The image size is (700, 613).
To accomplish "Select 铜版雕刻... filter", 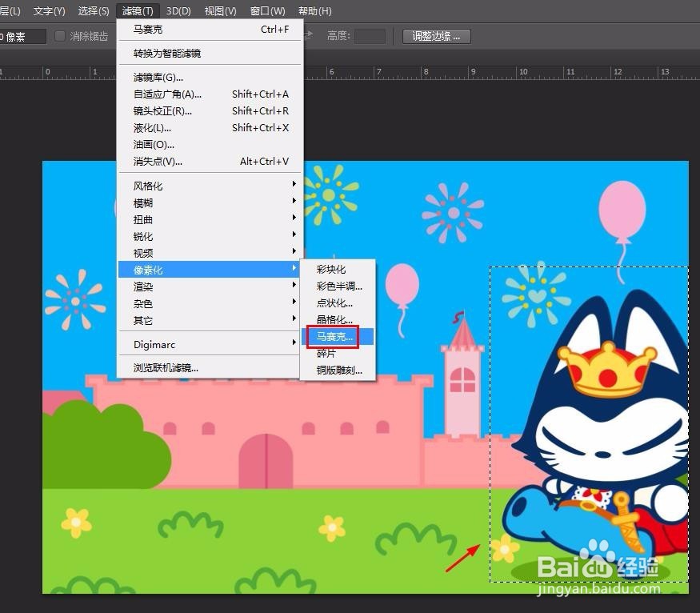I will (338, 371).
